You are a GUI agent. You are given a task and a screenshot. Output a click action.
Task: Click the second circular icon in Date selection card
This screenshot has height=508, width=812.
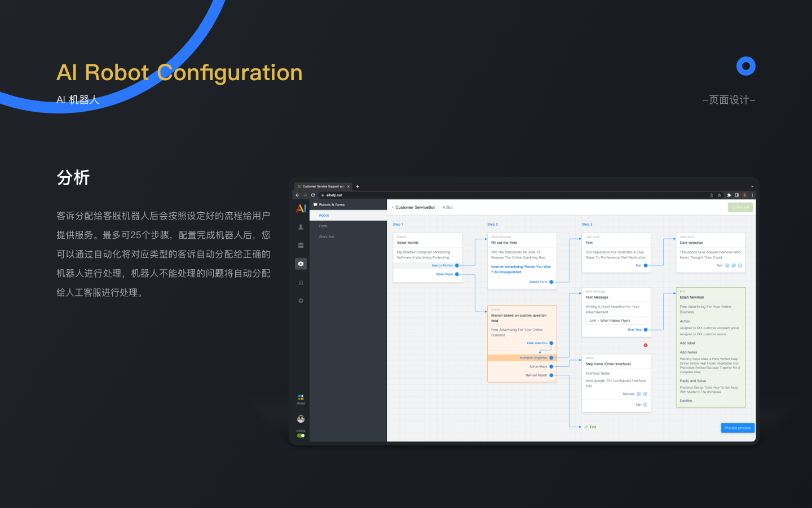coord(734,265)
